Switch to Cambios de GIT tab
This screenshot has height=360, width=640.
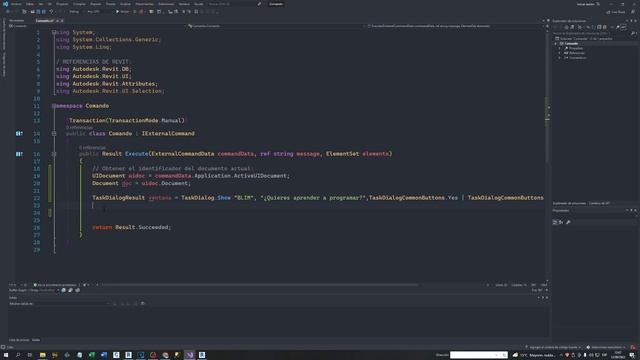coord(599,203)
